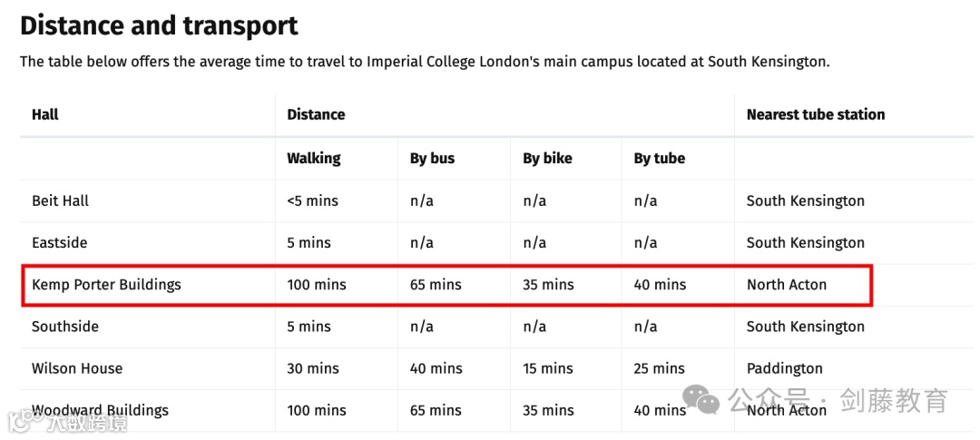Click the By tube subheader
Image resolution: width=980 pixels, height=440 pixels.
pyautogui.click(x=660, y=159)
